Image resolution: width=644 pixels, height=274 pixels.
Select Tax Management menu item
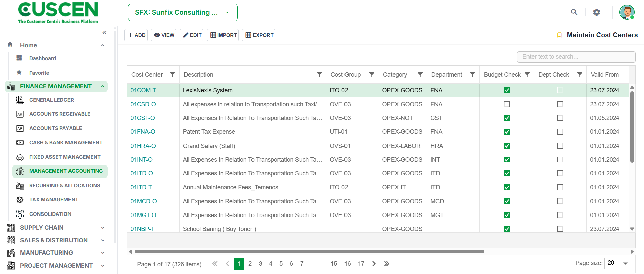(54, 200)
